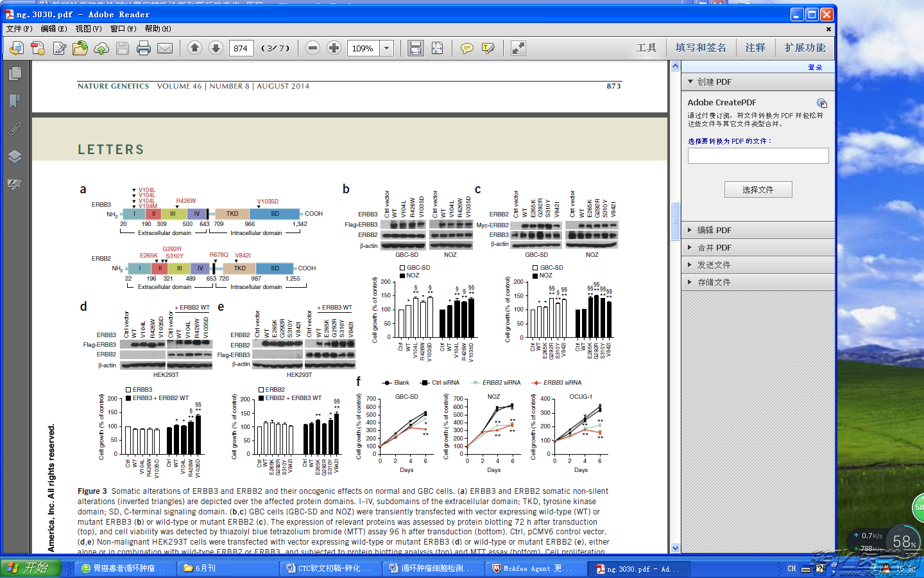Zoom out with the minus button
The width and height of the screenshot is (924, 578).
[312, 48]
